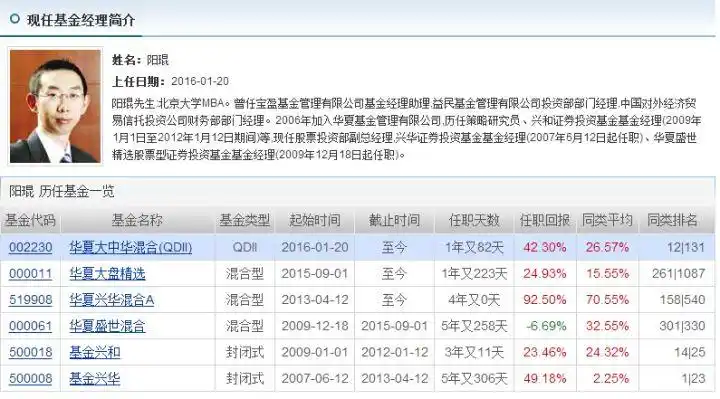
Task: Click the manager name 阳琨 after 姓名
Action: tap(158, 60)
